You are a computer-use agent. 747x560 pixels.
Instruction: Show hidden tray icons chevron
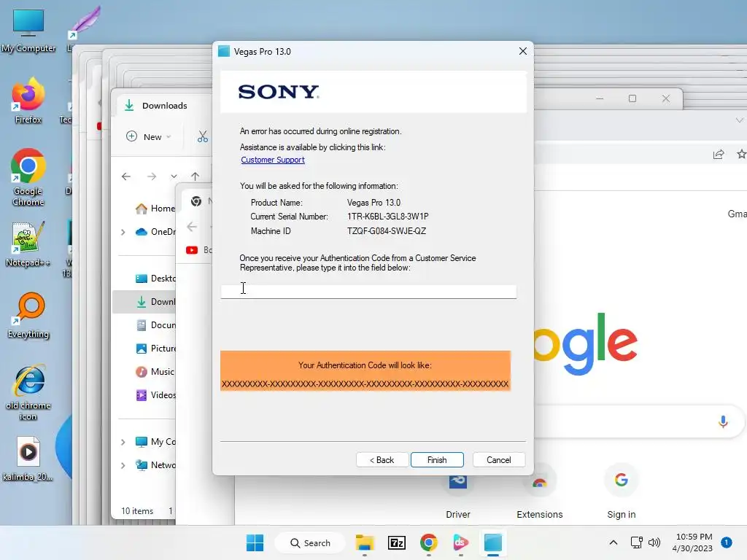pyautogui.click(x=613, y=542)
